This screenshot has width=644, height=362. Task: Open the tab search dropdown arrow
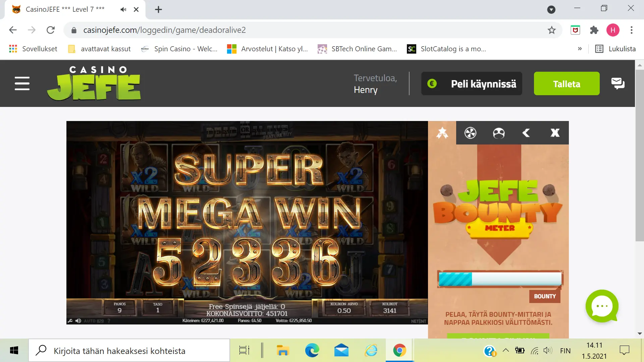(551, 9)
